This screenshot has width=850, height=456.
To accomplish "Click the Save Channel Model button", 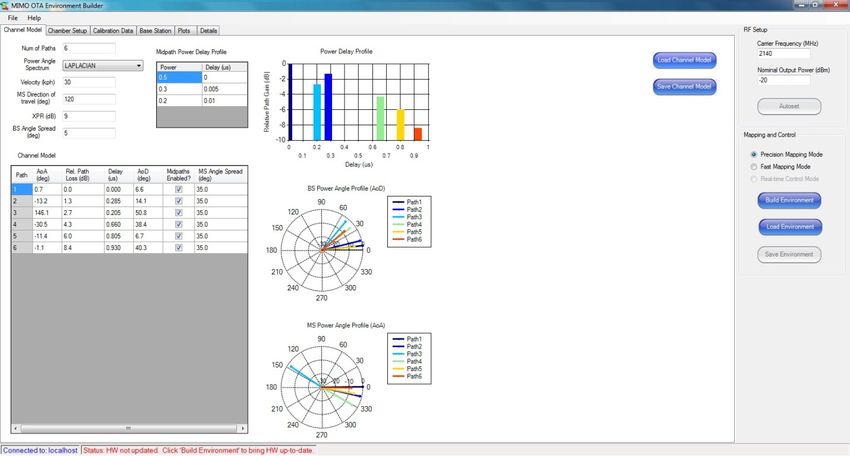I will tap(684, 87).
